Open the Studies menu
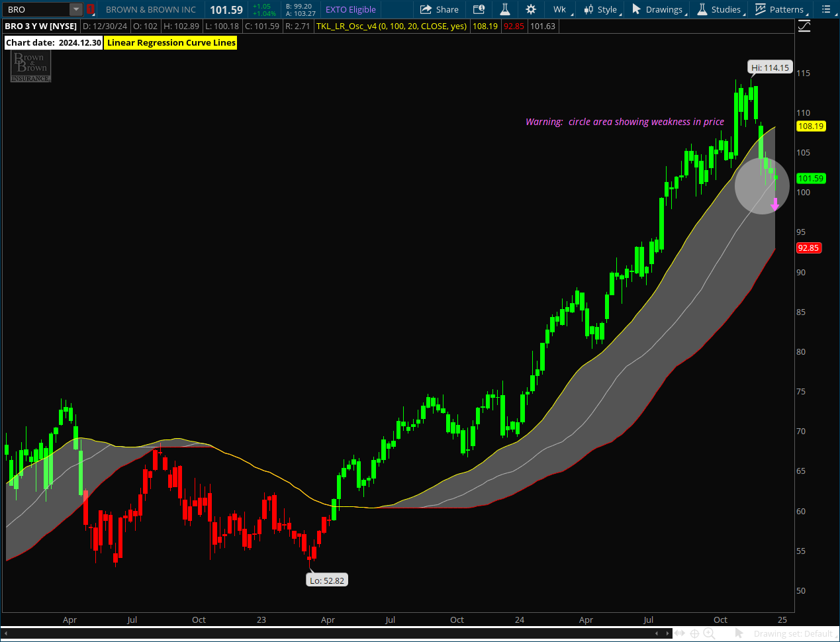 point(720,9)
